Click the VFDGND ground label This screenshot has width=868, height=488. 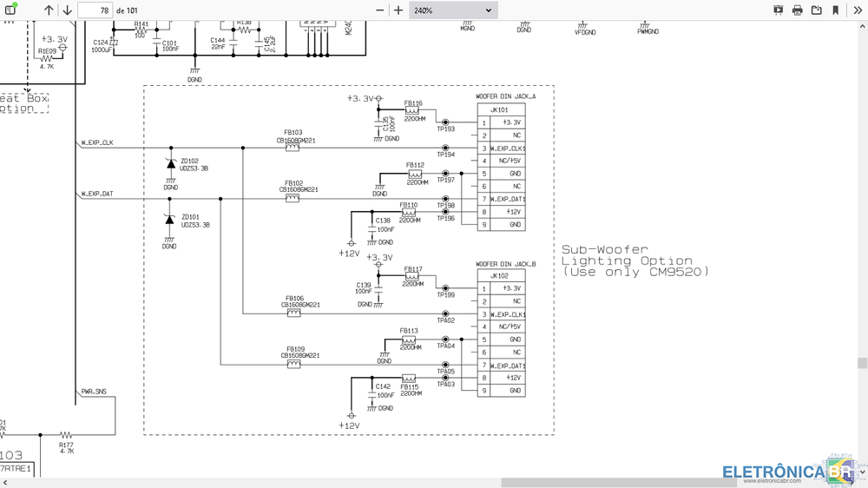pyautogui.click(x=585, y=33)
